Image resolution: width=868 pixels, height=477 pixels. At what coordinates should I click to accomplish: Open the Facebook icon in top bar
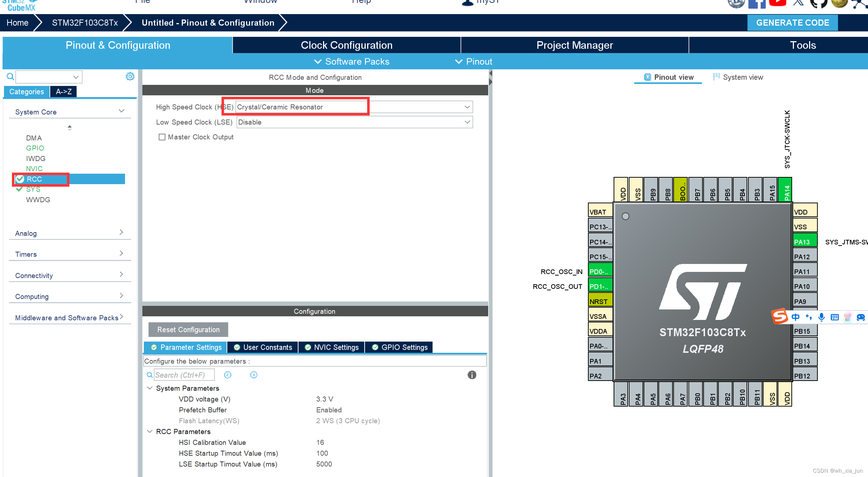click(757, 4)
